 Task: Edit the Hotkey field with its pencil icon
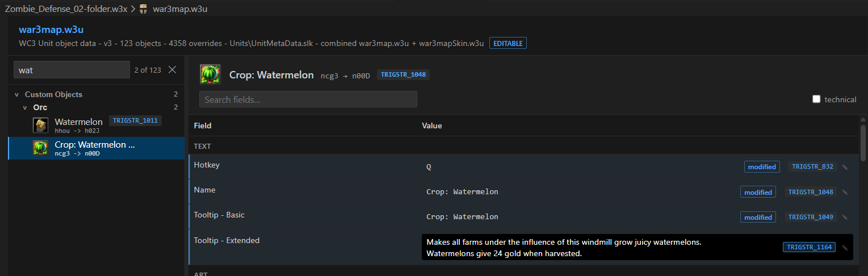coord(845,167)
